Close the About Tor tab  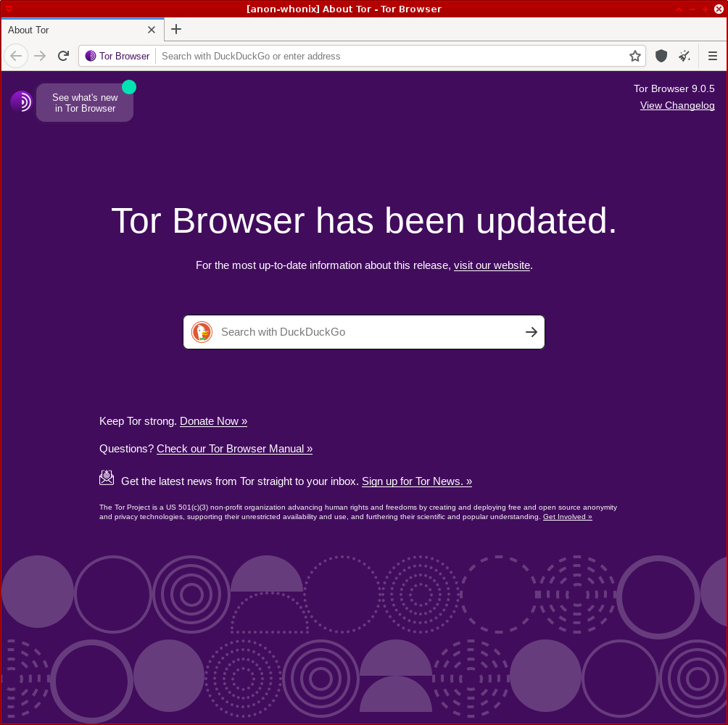pyautogui.click(x=152, y=30)
